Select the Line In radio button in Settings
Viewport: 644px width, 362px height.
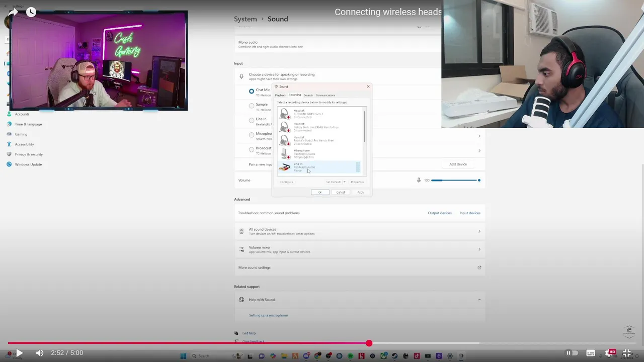click(252, 120)
